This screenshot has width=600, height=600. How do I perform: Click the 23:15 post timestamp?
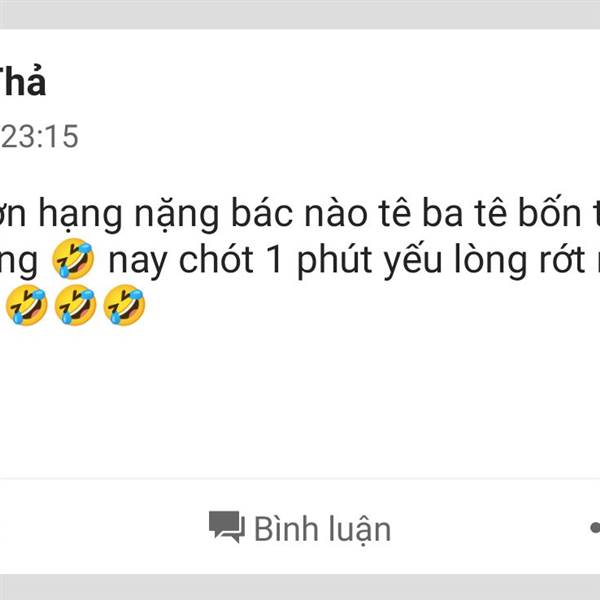tap(40, 136)
